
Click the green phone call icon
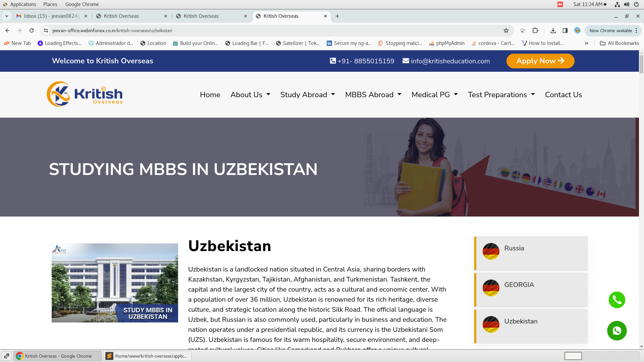pyautogui.click(x=617, y=300)
